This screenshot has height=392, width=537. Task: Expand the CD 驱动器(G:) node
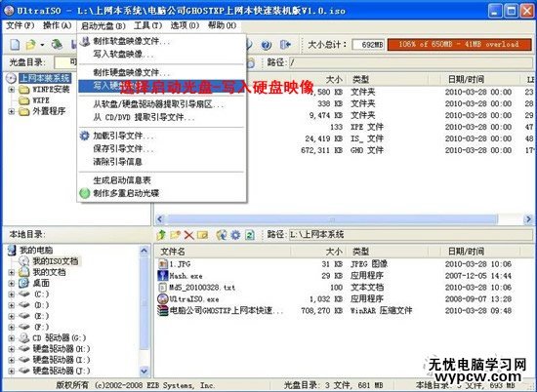click(x=12, y=338)
